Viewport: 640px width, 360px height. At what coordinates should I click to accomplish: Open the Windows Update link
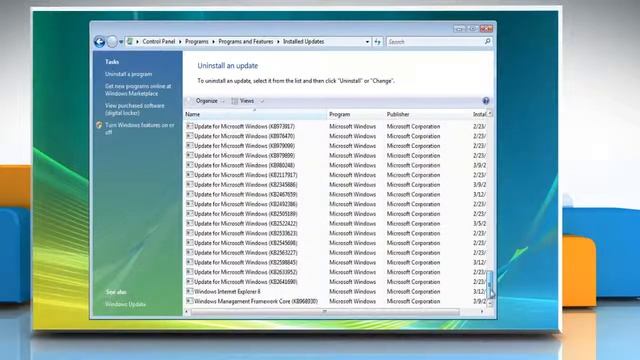point(125,304)
